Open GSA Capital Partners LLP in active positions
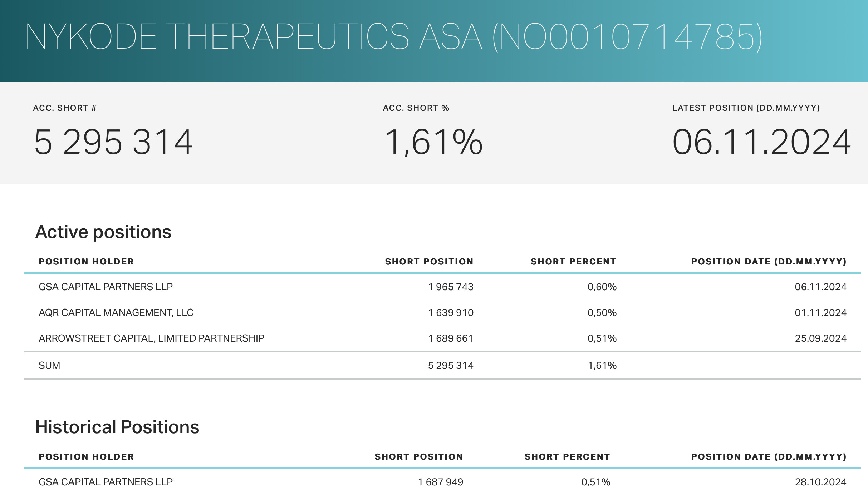868x495 pixels. click(106, 287)
